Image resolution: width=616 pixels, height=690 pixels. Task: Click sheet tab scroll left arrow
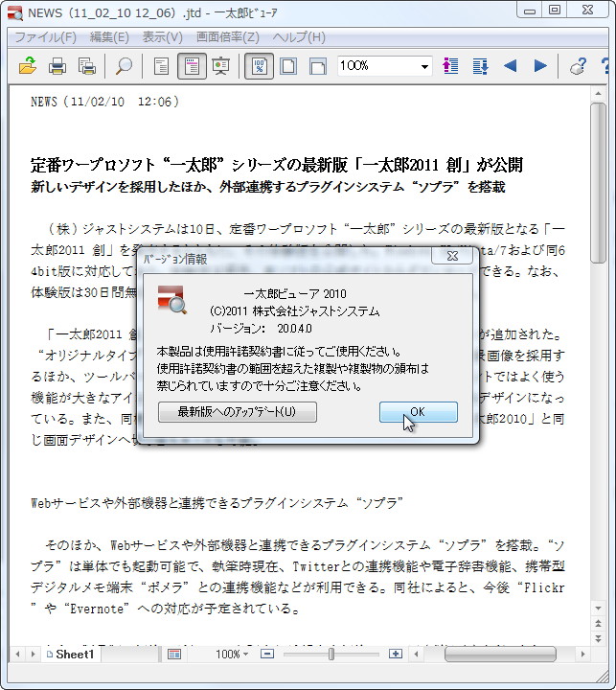point(17,655)
